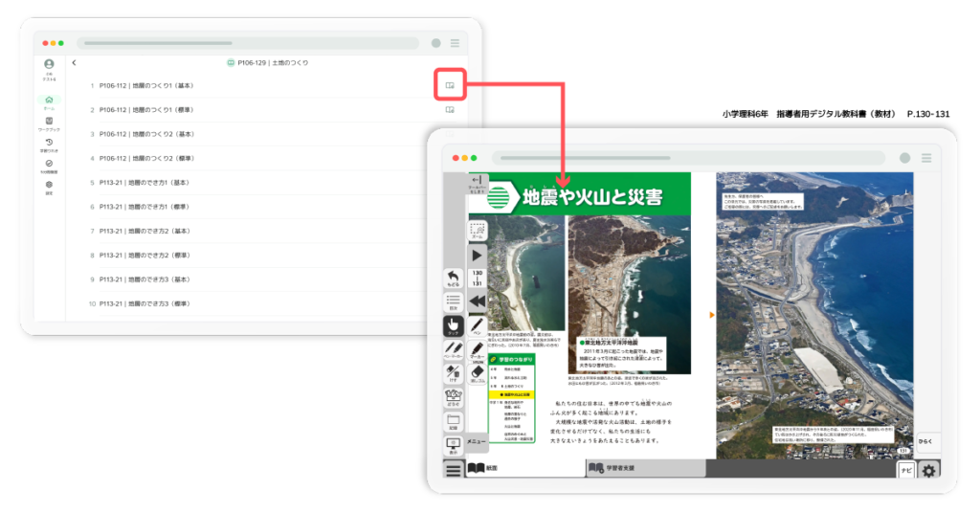Click the user account avatar in sidebar
This screenshot has width=980, height=513.
(x=49, y=64)
